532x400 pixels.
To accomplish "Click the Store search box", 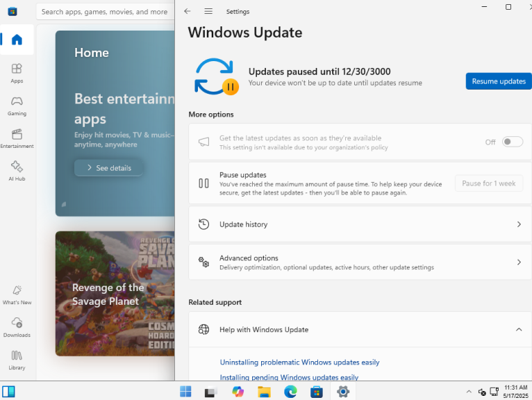I will pos(105,12).
